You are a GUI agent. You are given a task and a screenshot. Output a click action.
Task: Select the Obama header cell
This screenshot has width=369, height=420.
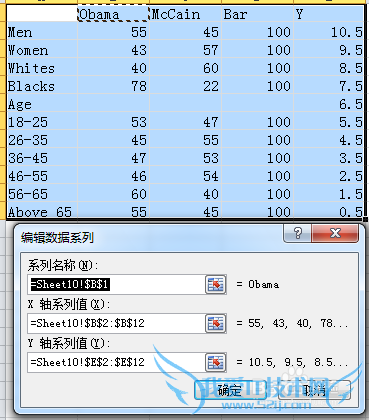point(113,14)
